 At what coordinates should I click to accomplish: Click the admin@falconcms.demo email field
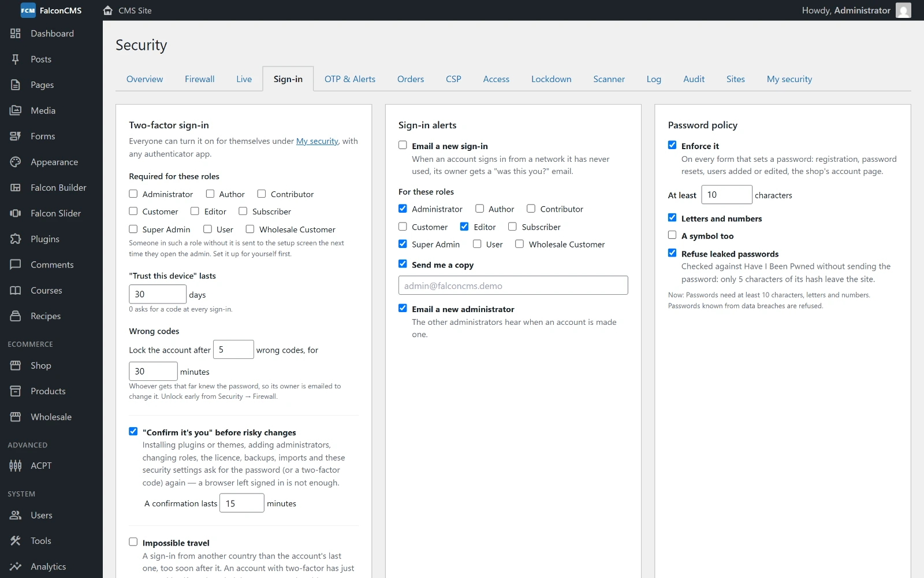coord(513,286)
